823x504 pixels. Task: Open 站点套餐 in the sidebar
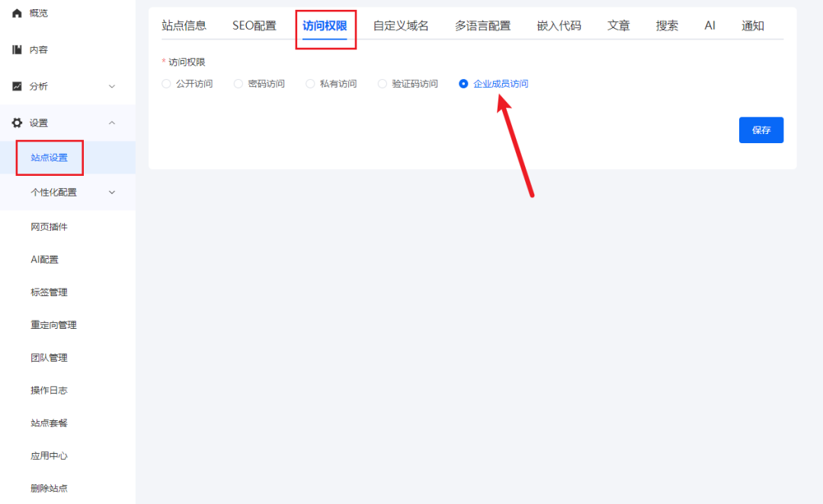click(50, 423)
